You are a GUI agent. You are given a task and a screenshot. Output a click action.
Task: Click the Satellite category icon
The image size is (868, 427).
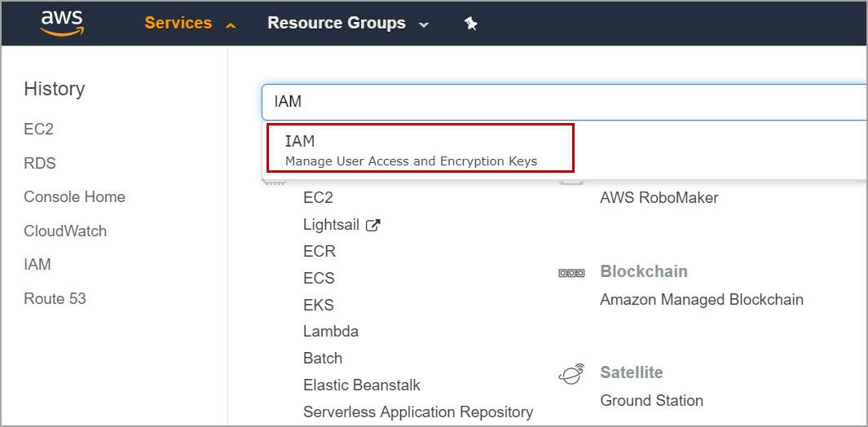coord(571,373)
